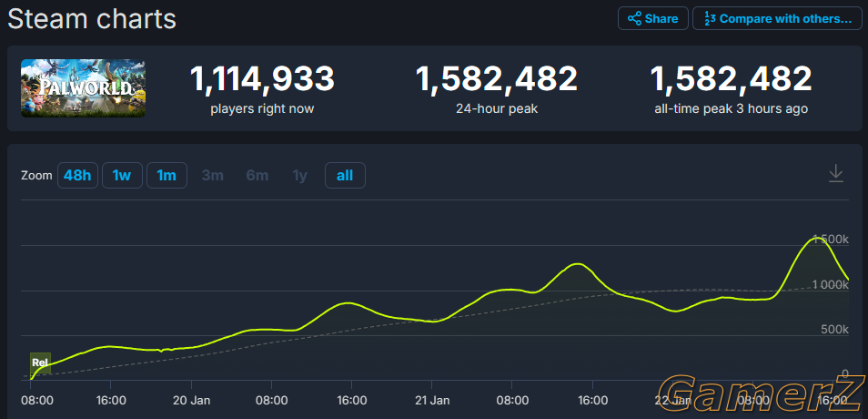Click the 24-hour peak label

pyautogui.click(x=497, y=109)
